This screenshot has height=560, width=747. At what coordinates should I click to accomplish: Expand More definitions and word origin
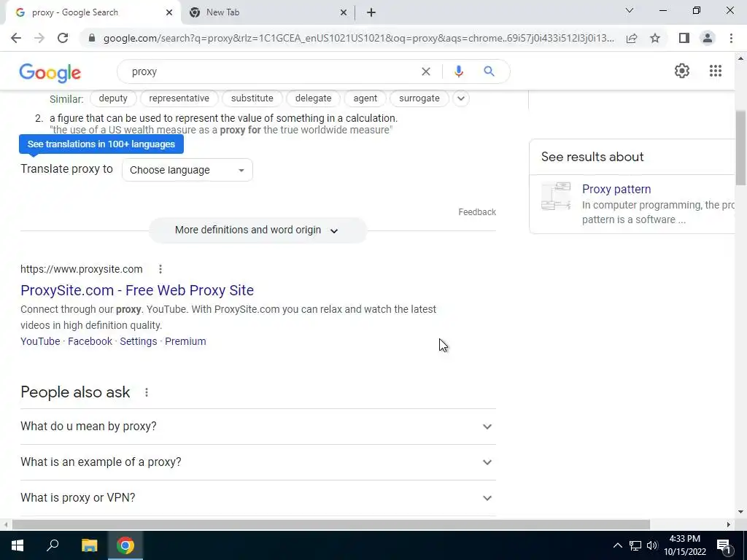point(258,230)
